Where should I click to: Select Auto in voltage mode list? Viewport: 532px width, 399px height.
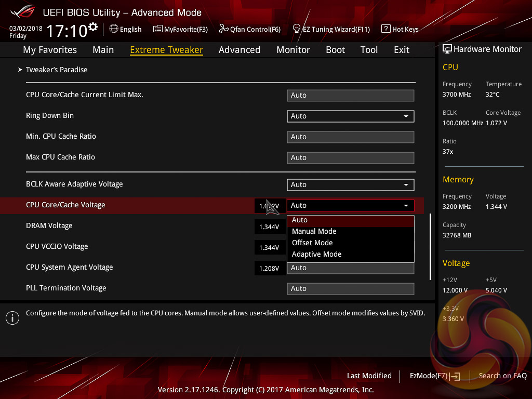click(x=351, y=220)
